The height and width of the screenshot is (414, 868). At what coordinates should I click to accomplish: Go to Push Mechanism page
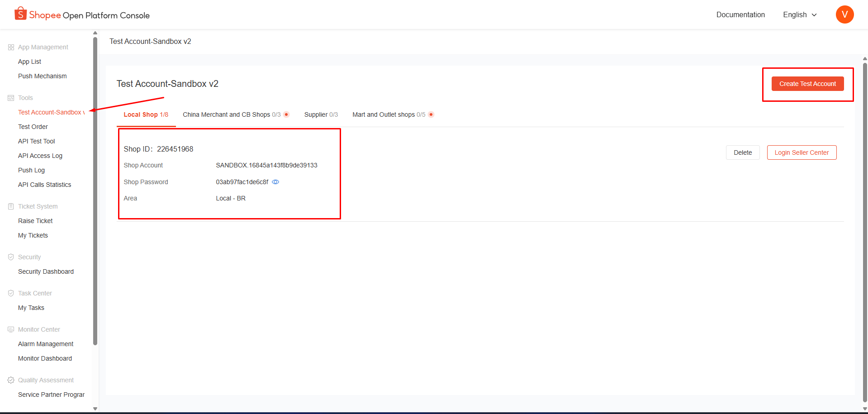(43, 76)
